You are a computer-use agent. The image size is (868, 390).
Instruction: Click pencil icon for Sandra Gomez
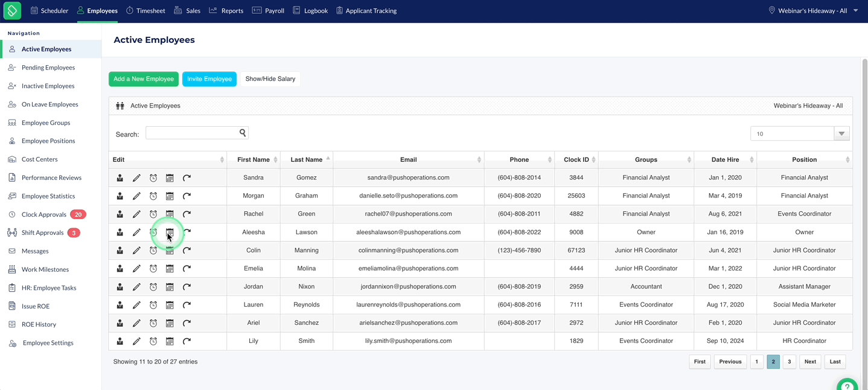[x=137, y=178]
